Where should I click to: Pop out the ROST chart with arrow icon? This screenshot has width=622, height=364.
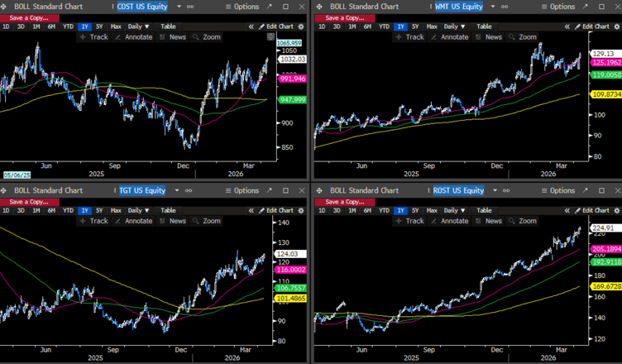pos(585,190)
